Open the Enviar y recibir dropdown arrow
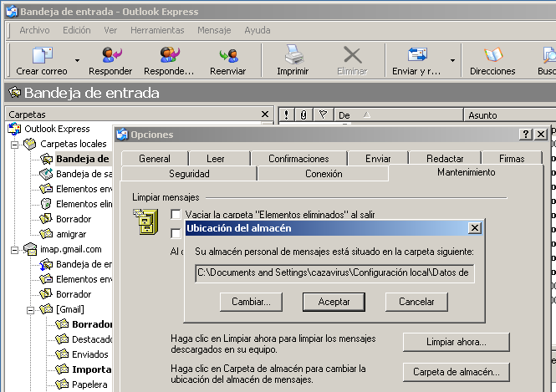The height and width of the screenshot is (392, 556). 452,61
